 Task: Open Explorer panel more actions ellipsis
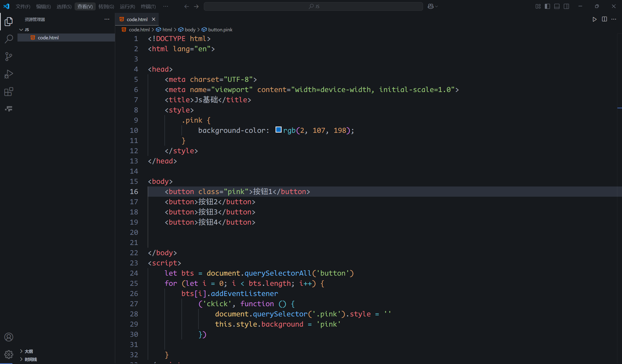pyautogui.click(x=107, y=19)
